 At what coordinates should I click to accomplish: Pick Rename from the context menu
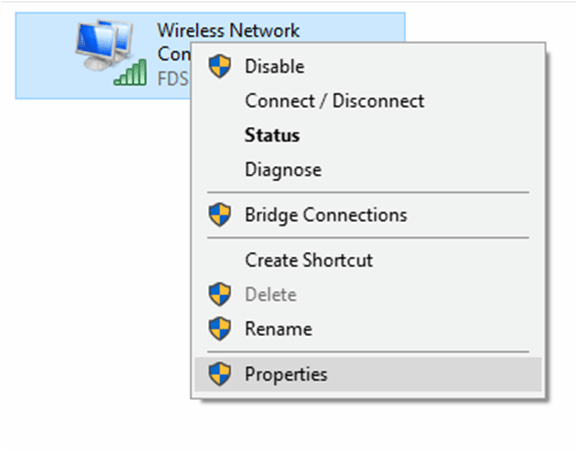pos(368,329)
